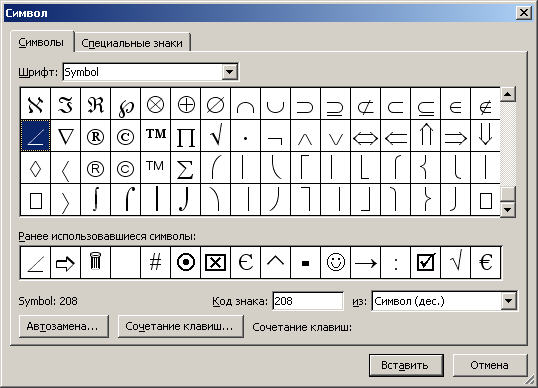Choose the logical not symbol
The width and height of the screenshot is (538, 388).
coord(275,136)
